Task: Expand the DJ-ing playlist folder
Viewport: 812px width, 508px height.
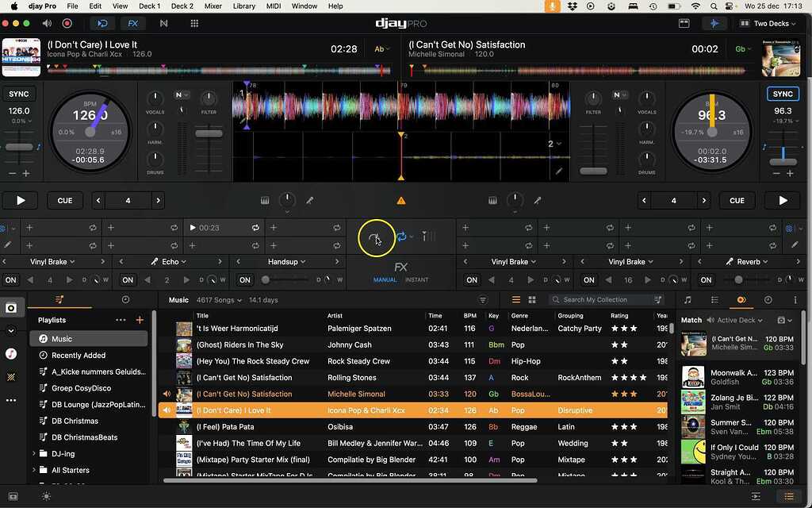Action: [x=34, y=454]
